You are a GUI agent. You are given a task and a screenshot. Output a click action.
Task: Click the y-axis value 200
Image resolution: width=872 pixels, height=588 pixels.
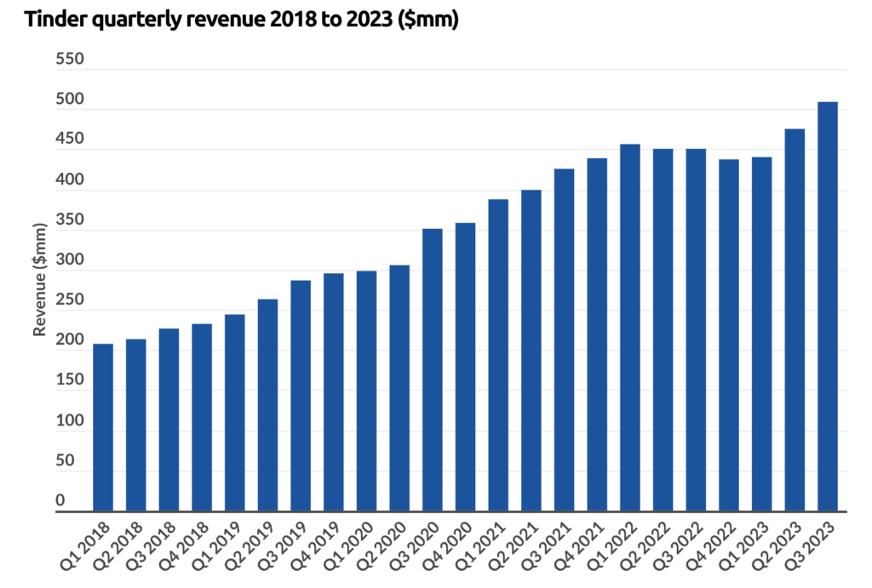coord(70,340)
